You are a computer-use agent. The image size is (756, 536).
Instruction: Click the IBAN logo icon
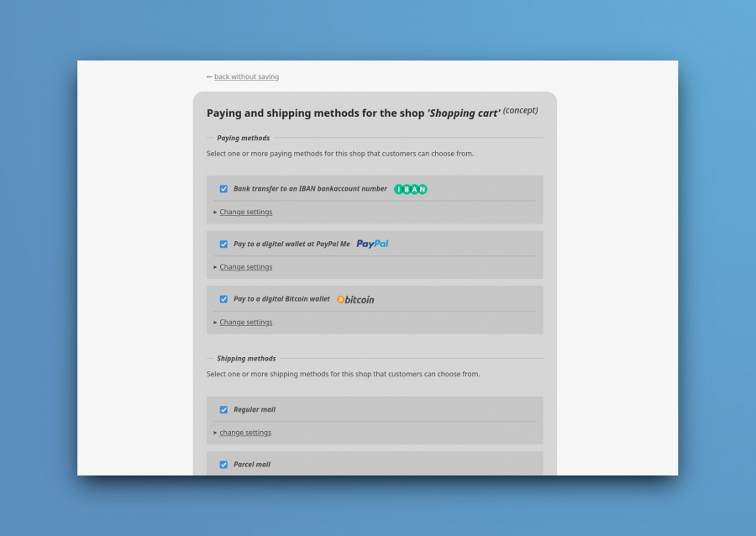[x=410, y=189]
